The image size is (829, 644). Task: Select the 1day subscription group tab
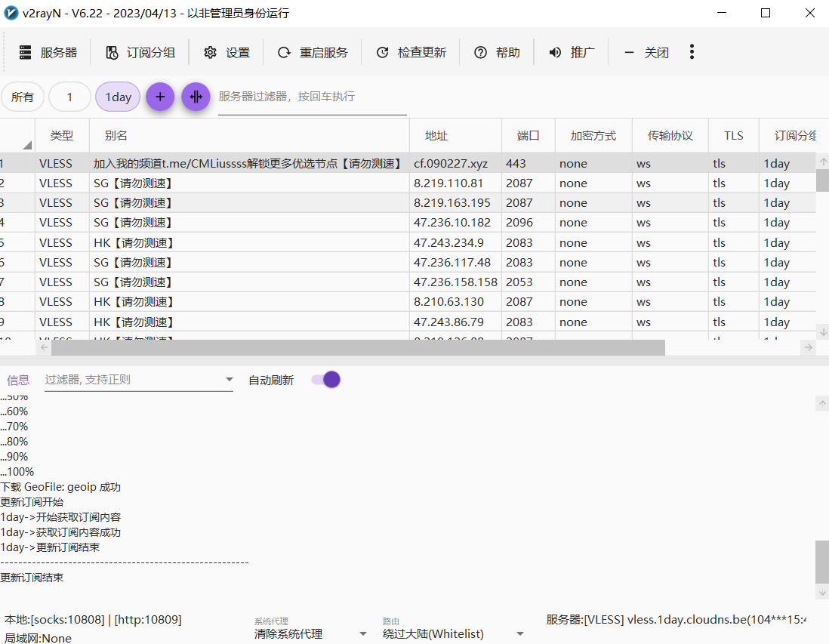(118, 97)
